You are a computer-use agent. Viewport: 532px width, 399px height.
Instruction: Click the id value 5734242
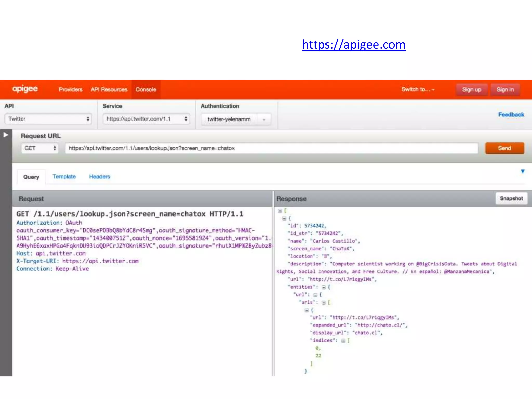[314, 226]
